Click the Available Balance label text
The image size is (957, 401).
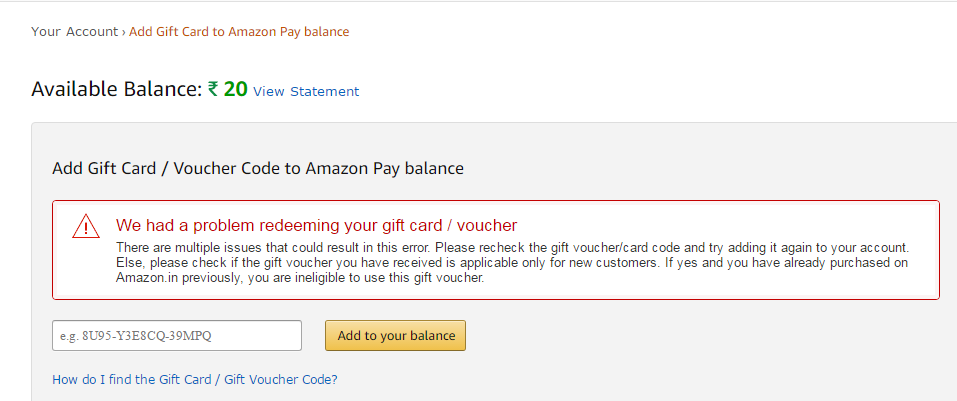[x=116, y=90]
